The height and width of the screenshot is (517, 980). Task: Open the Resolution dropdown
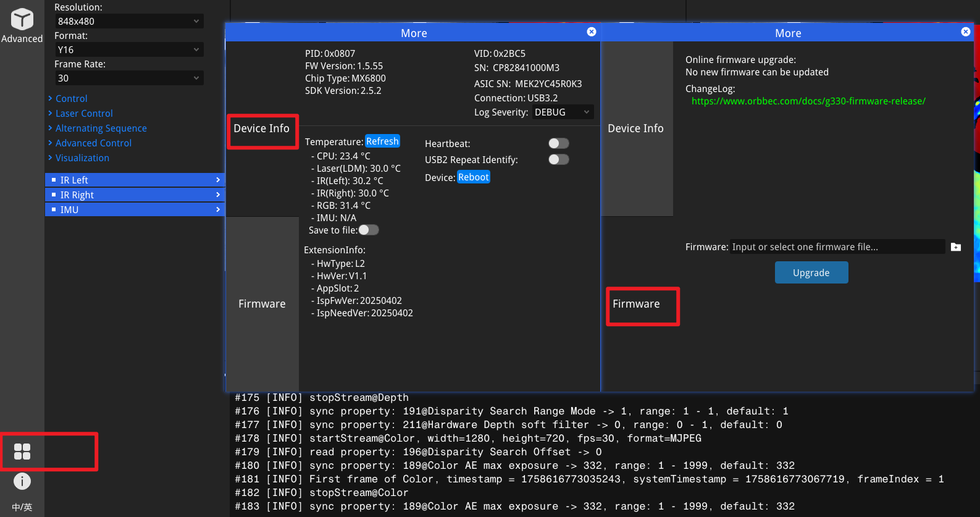[x=128, y=21]
